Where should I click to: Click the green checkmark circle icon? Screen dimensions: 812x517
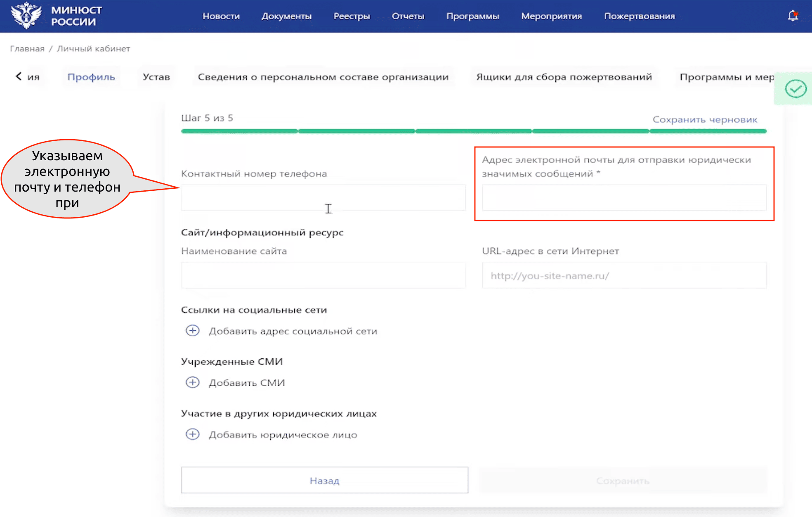coord(795,88)
